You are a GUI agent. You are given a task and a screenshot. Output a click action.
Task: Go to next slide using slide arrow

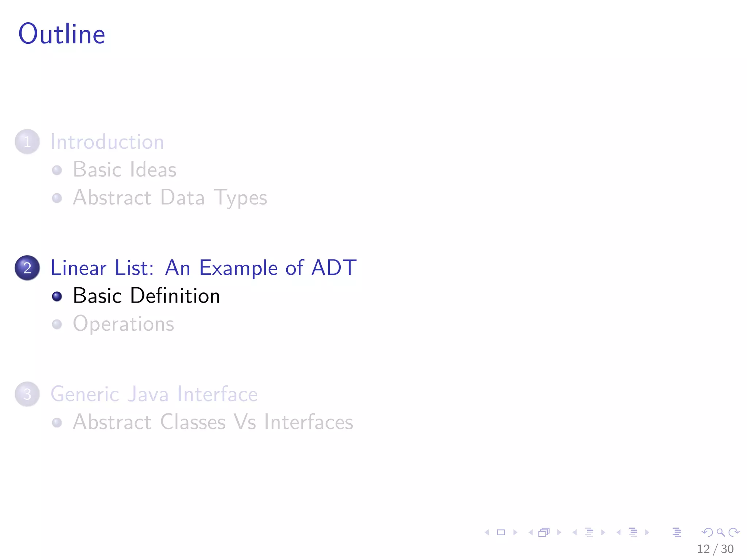(515, 533)
